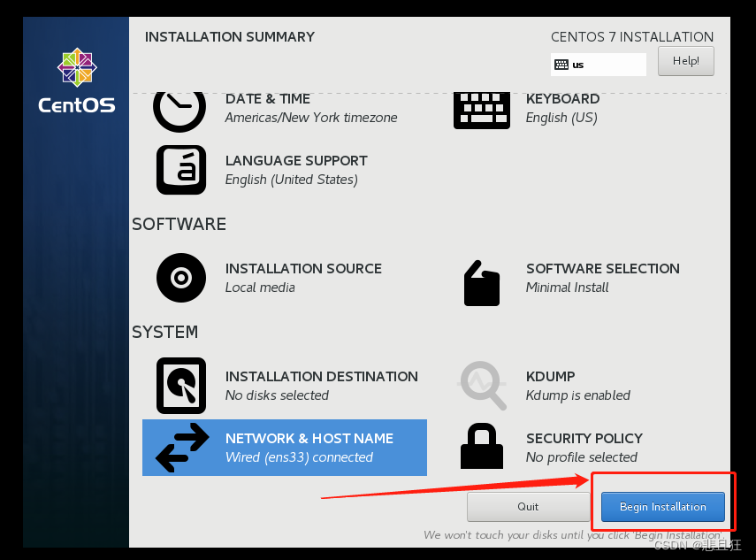Click 'English (United States)' language status
This screenshot has height=560, width=756.
(292, 180)
